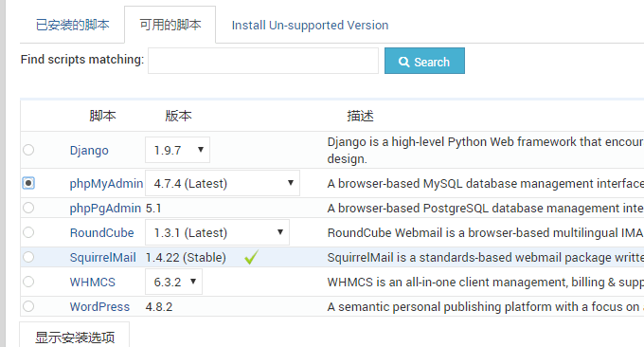Focus the Find scripts matching input field

pos(263,61)
